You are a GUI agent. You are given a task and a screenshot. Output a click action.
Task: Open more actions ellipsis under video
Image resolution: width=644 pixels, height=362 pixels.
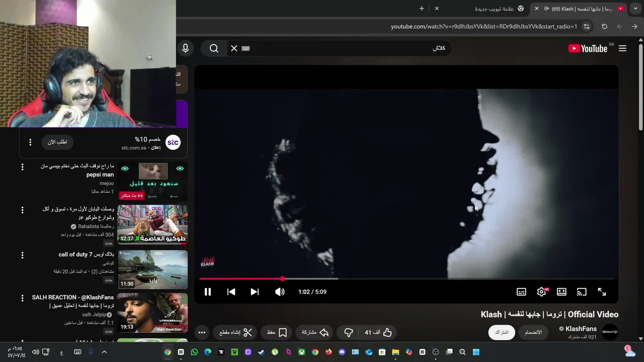pyautogui.click(x=202, y=332)
